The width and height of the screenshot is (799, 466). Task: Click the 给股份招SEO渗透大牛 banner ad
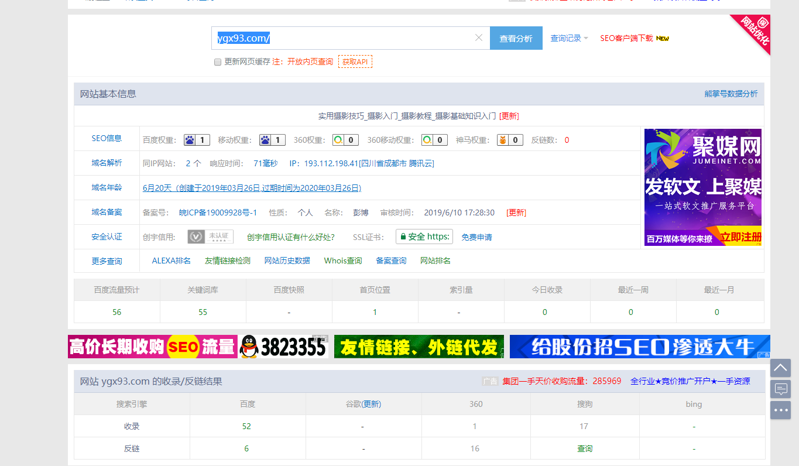coord(640,347)
